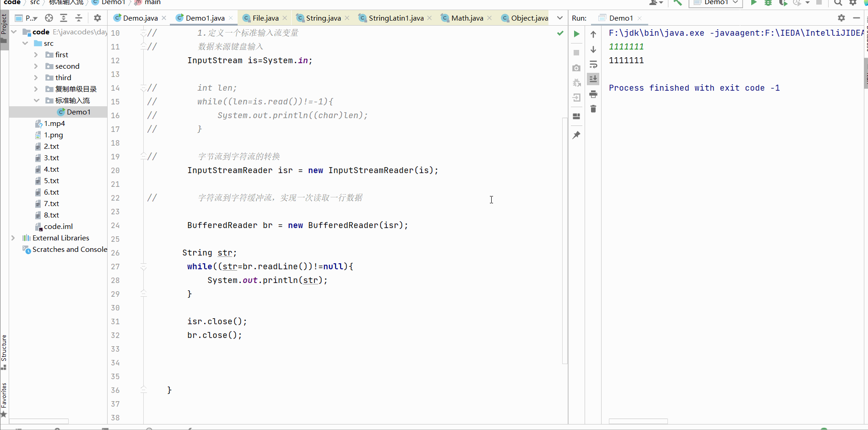Open the Project view dropdown

point(27,18)
